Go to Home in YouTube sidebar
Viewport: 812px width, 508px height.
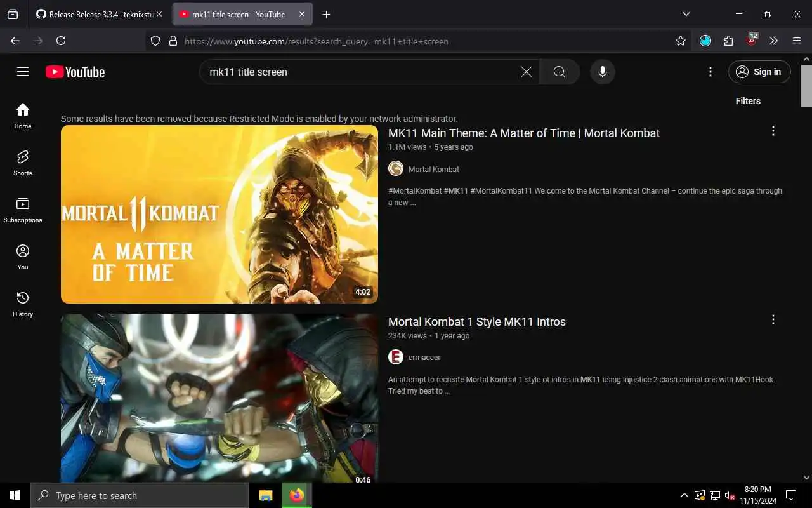tap(23, 116)
